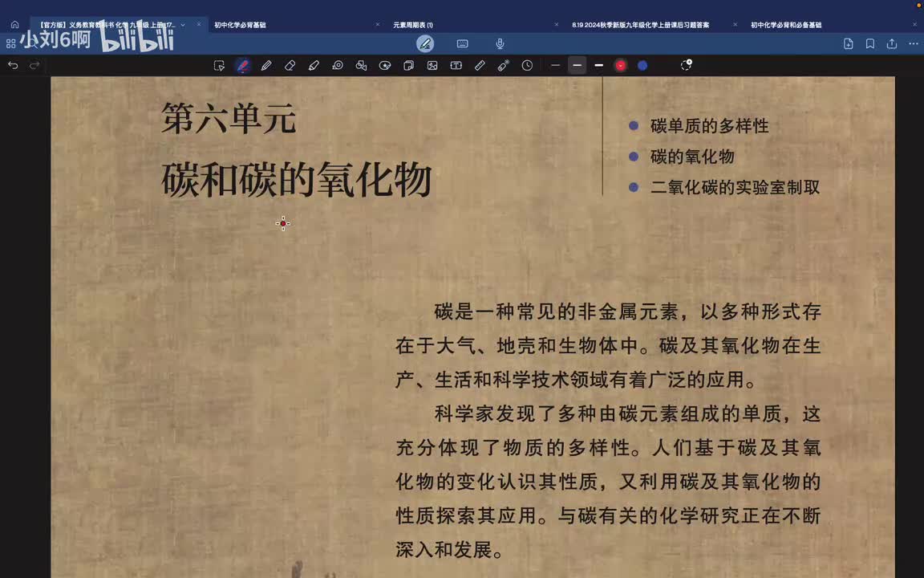Screen dimensions: 924x578
Task: Click the line starting 碳是一种常见的非金属元素
Action: click(x=627, y=311)
